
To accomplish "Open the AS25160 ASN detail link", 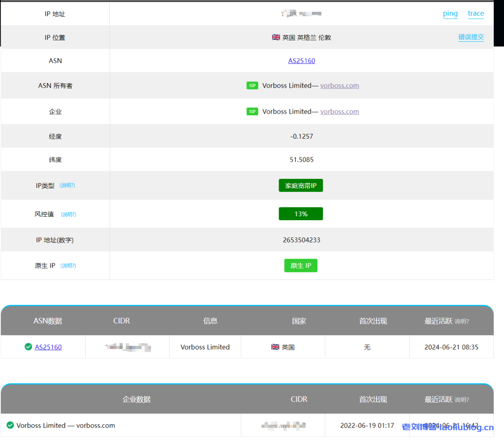I will tap(301, 60).
